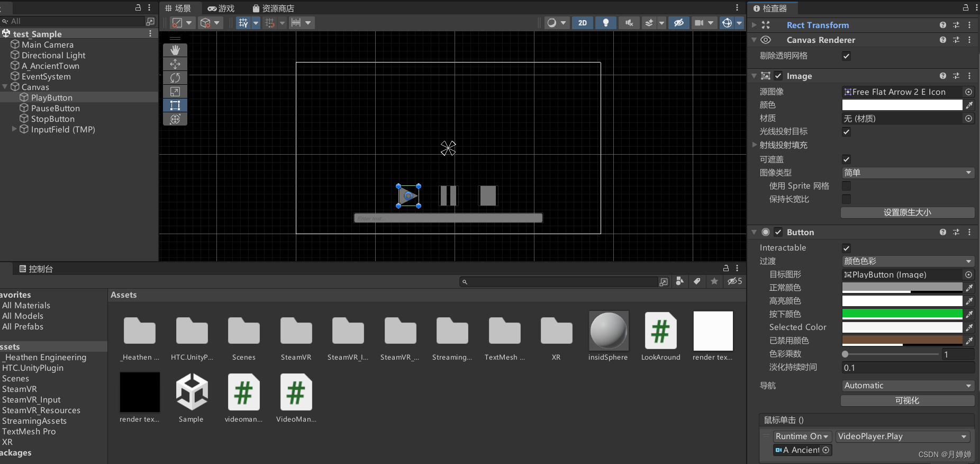Expand InputField (TMP) in hierarchy
Viewport: 980px width, 464px height.
14,129
